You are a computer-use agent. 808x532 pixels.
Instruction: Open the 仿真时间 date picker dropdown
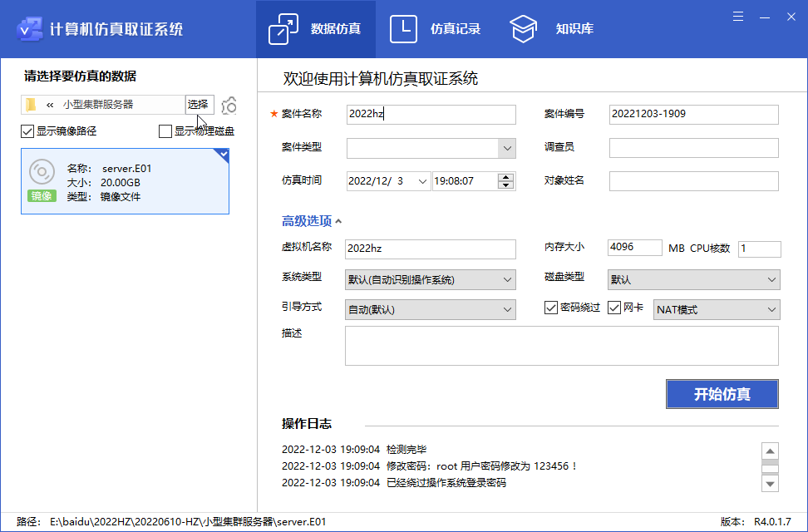(422, 181)
